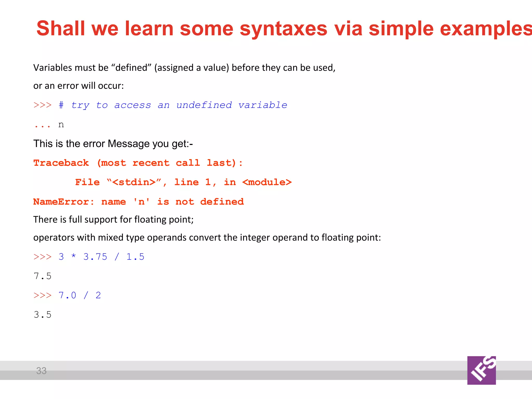Image resolution: width=532 pixels, height=399 pixels.
Task: Click the expression '3 * 3.75 / 1.5'
Action: pos(101,257)
